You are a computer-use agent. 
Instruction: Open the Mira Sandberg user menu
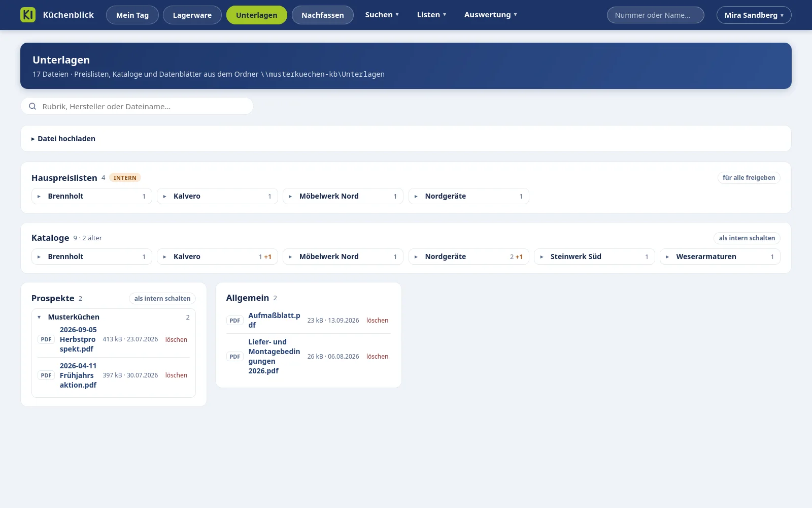tap(754, 15)
